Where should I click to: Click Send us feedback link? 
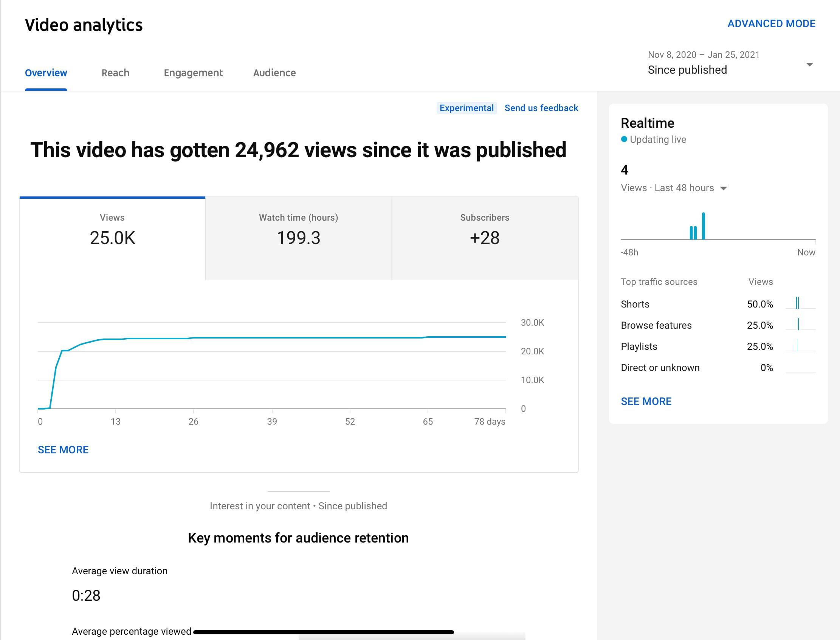(541, 108)
